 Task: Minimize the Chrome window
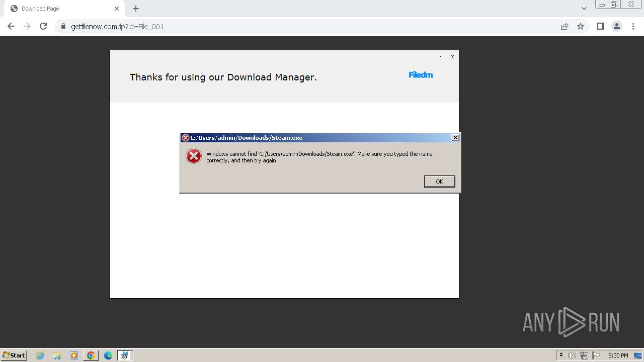(x=601, y=5)
